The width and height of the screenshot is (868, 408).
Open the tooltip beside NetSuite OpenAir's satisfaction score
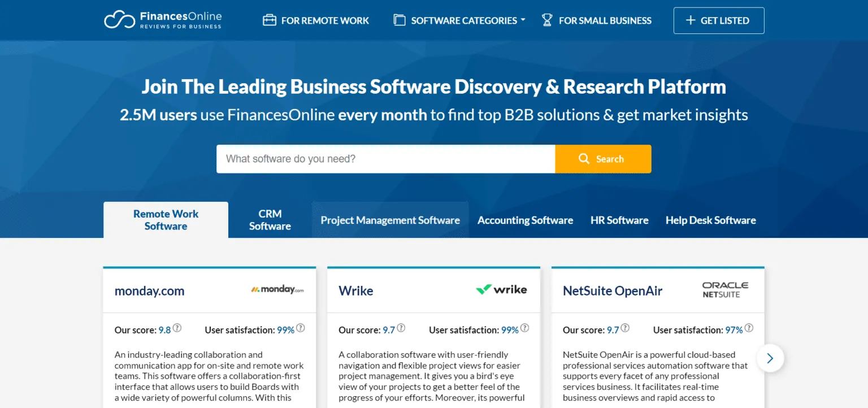coord(749,327)
